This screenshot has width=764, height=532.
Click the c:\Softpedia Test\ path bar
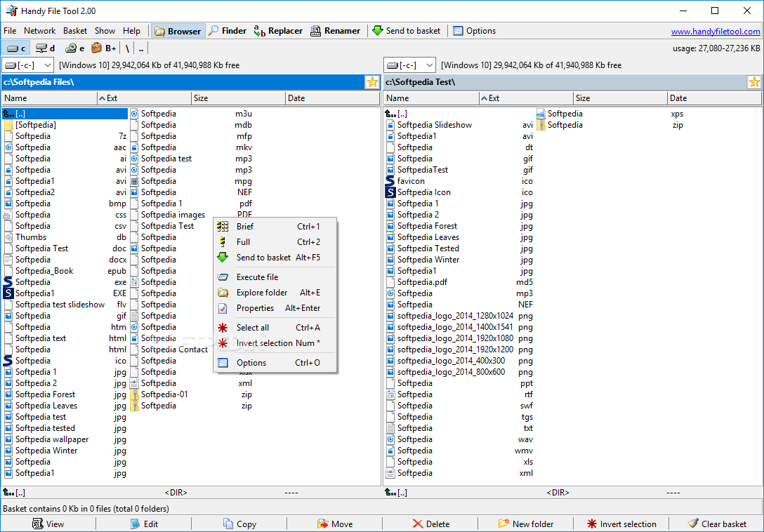[565, 82]
